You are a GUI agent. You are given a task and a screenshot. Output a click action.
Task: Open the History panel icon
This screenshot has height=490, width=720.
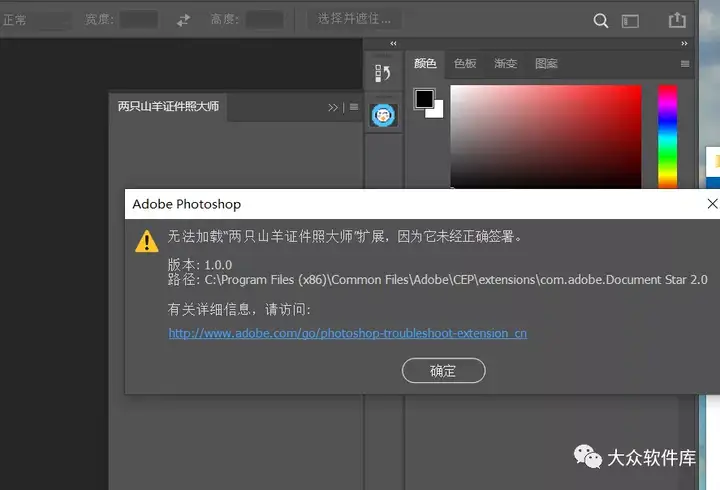(383, 73)
